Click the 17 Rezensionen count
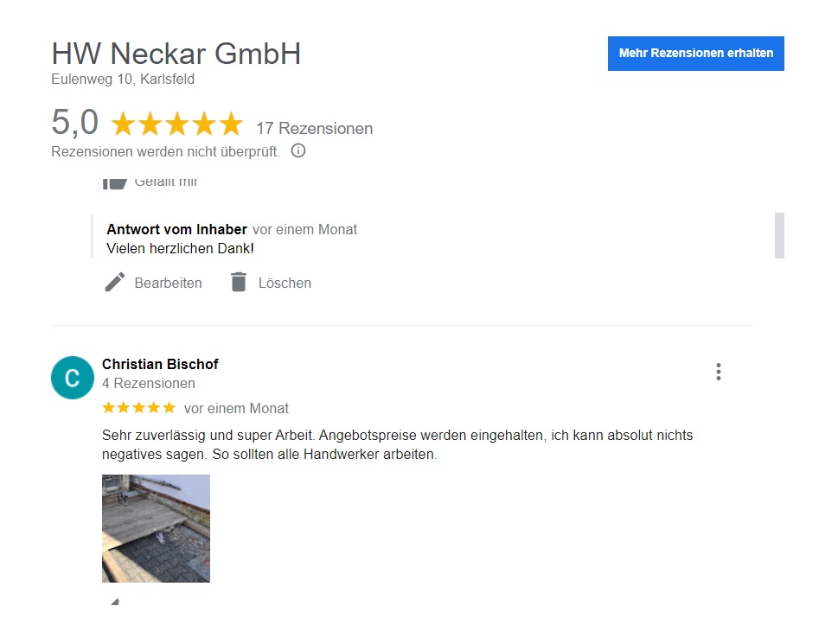Viewport: 838px width, 644px height. pos(314,129)
